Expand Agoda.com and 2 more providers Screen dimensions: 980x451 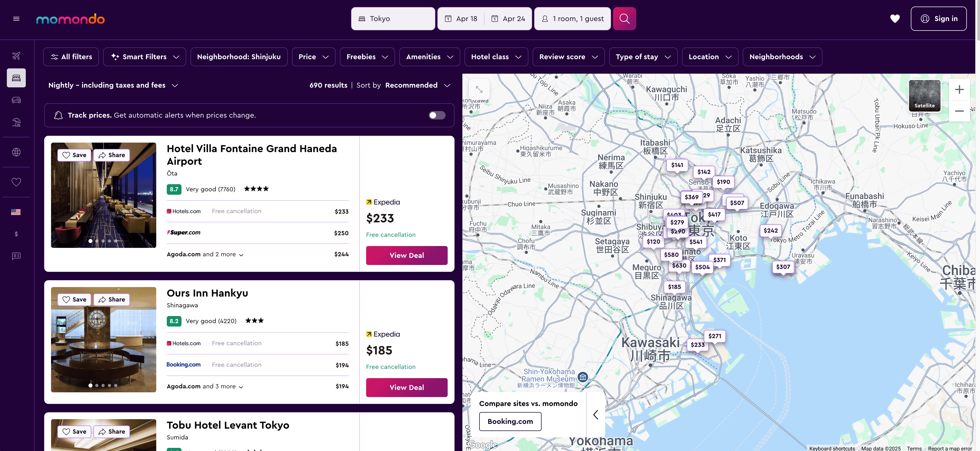(205, 254)
